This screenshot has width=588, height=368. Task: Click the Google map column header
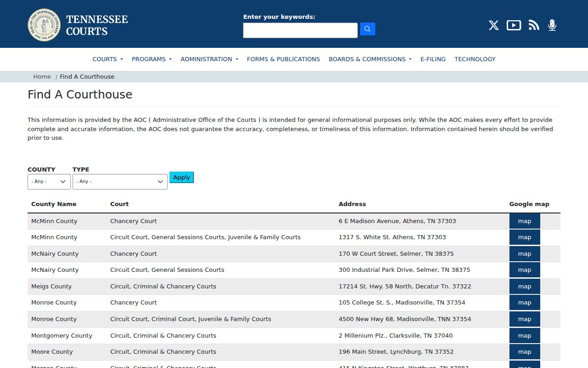(x=529, y=204)
